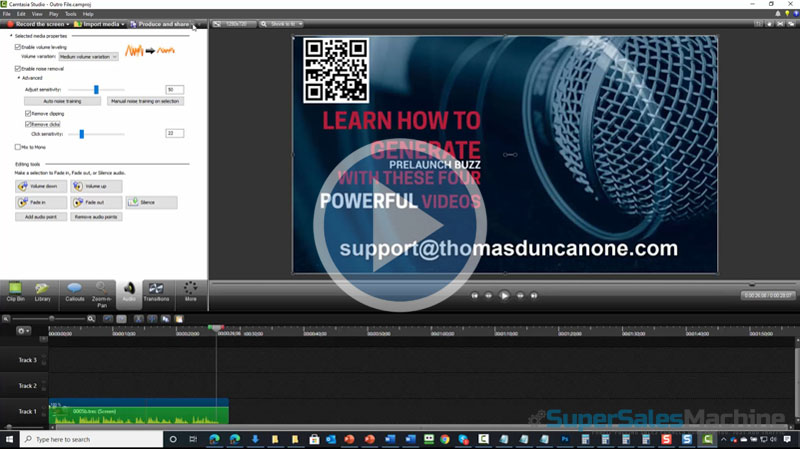Click the Fade out button
Image resolution: width=800 pixels, height=449 pixels.
pyautogui.click(x=96, y=202)
